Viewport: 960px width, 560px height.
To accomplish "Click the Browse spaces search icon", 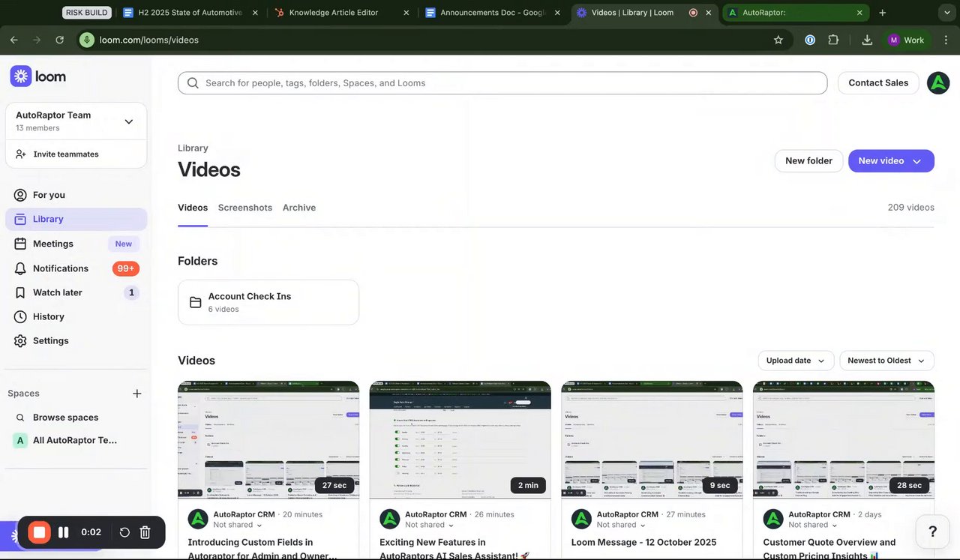I will [20, 418].
